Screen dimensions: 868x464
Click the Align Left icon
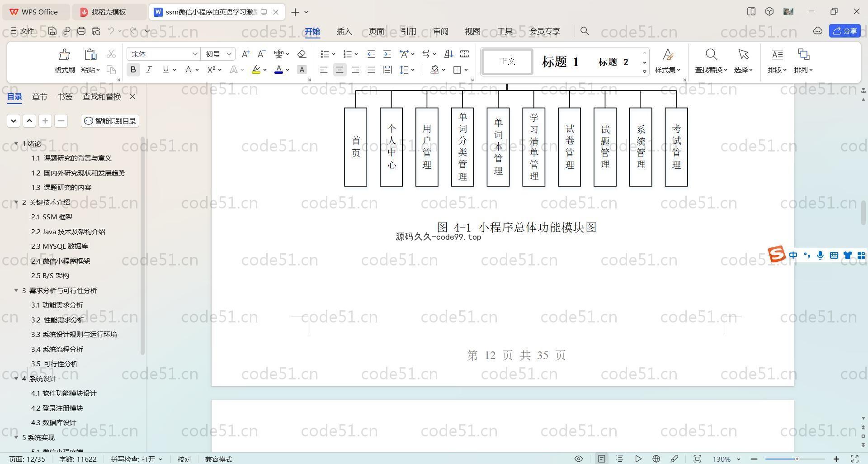(324, 70)
